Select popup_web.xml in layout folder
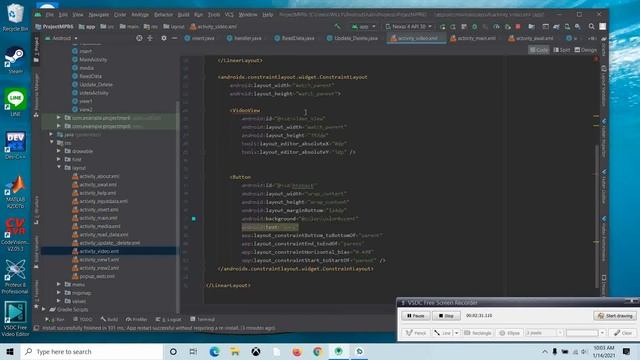The image size is (640, 360). point(97,276)
